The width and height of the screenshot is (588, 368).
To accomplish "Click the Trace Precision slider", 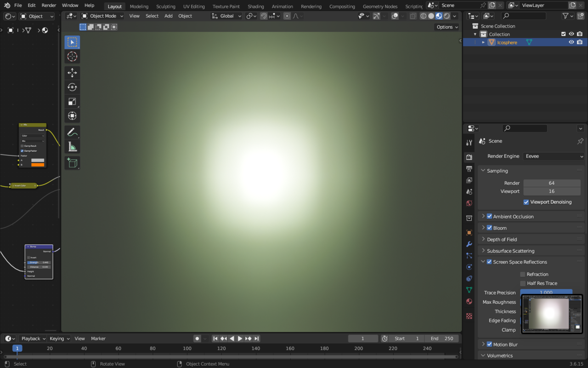I will (546, 292).
